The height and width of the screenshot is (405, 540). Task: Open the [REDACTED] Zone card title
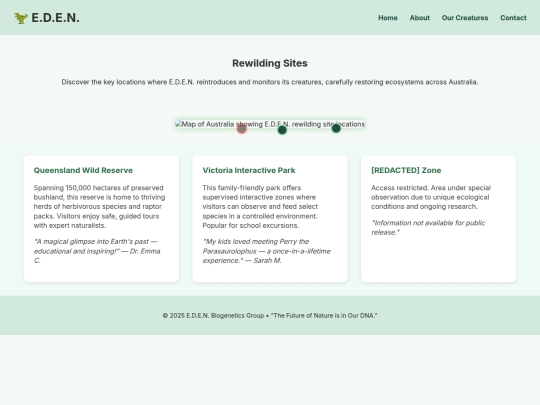406,170
